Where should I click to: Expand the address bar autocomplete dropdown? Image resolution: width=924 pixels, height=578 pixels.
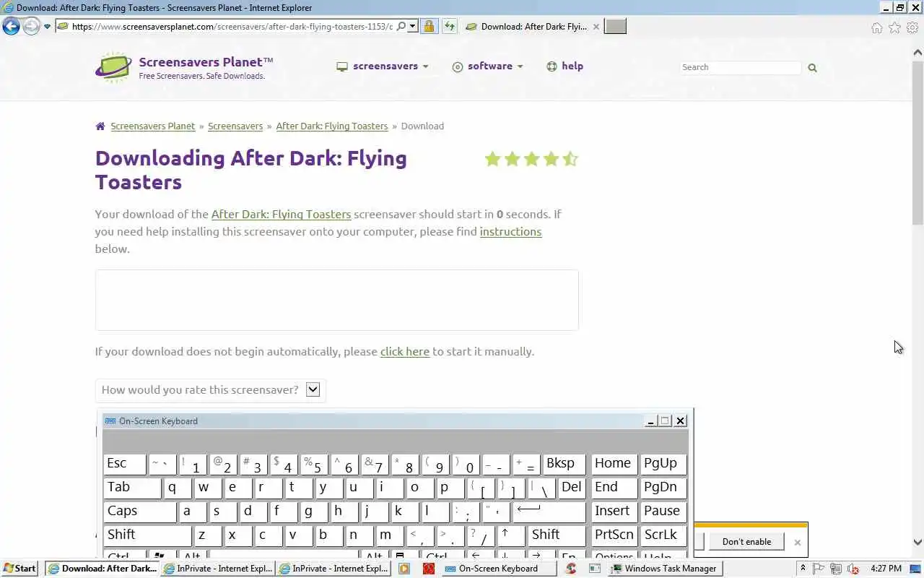413,27
